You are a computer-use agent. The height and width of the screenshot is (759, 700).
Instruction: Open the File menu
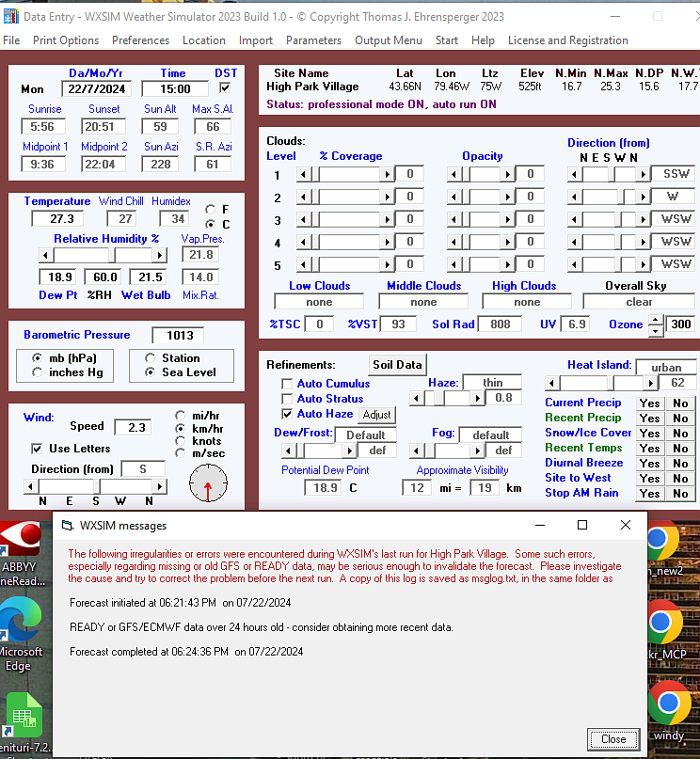tap(11, 40)
